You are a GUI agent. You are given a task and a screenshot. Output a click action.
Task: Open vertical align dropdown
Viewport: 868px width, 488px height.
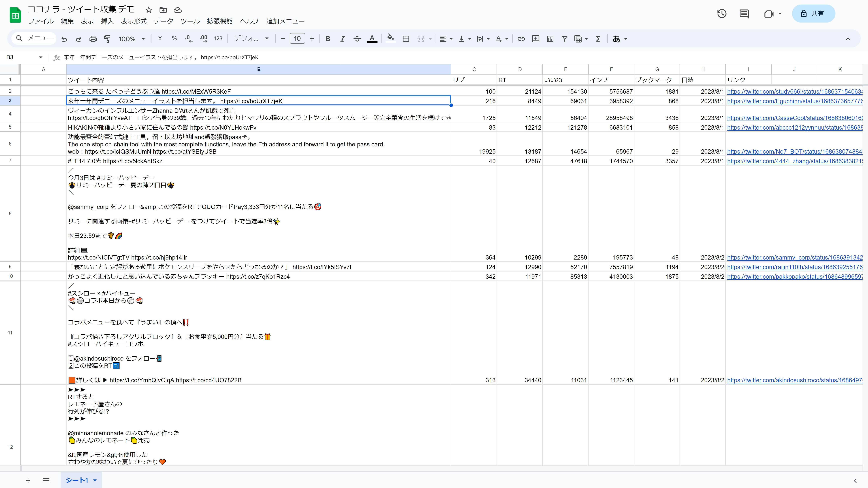point(465,39)
